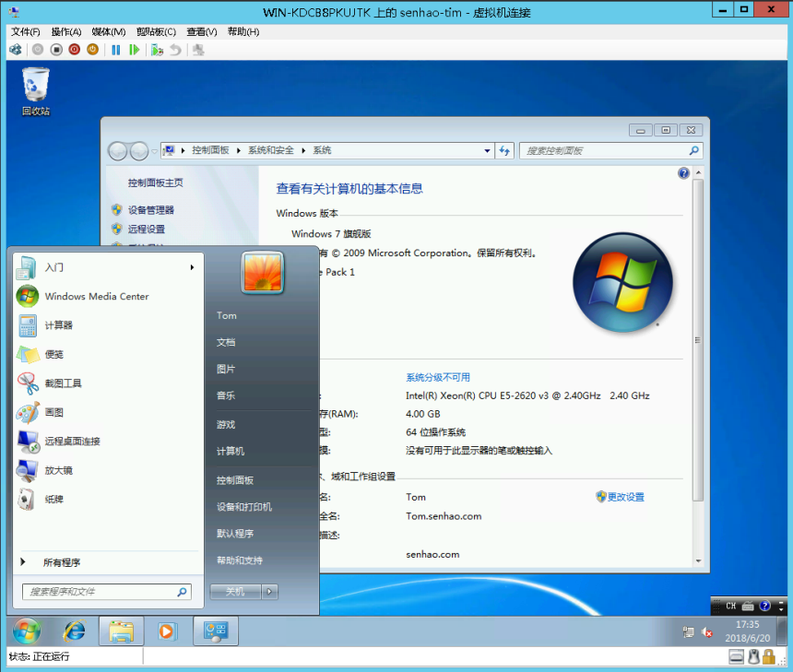Click 系统和安全 in the address breadcrumb
Screen dimensions: 793x672
click(271, 150)
